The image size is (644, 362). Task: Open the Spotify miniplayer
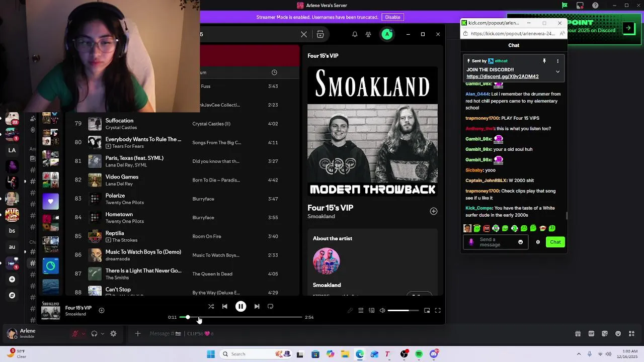[x=427, y=311]
